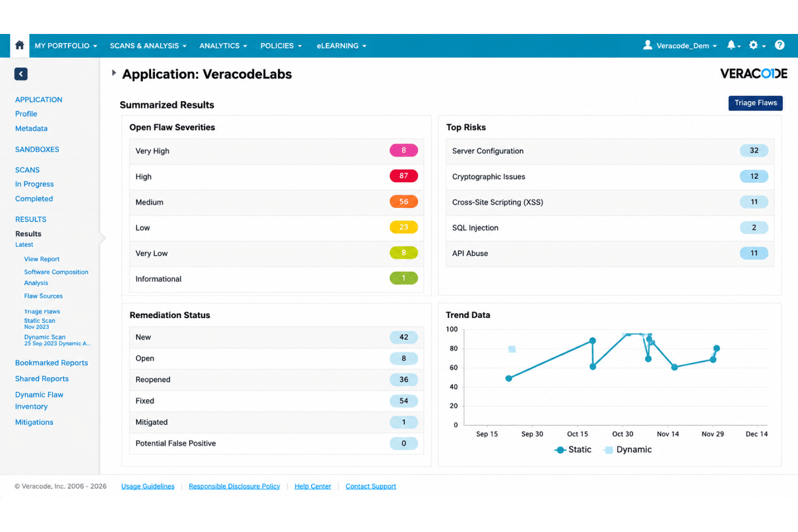Toggle the Static series in the legend
Image resolution: width=798 pixels, height=532 pixels.
click(573, 450)
